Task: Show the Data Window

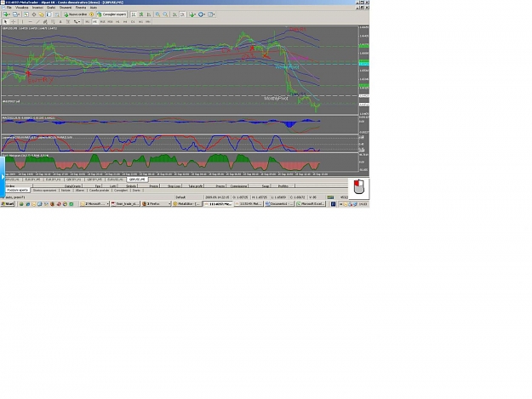Action: point(33,14)
